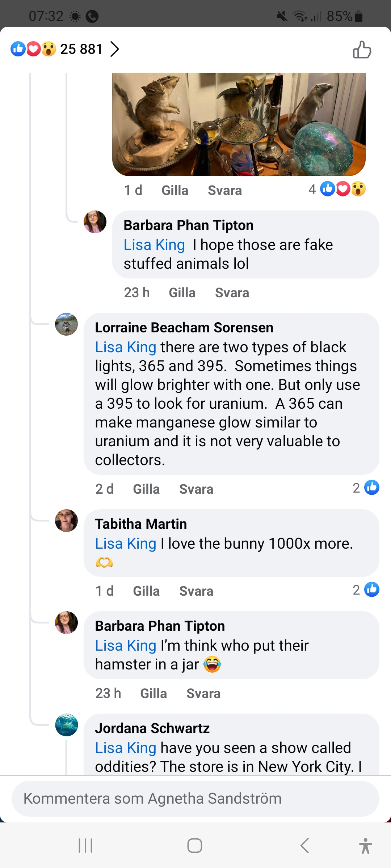Tap Svara under the stuffed animals comment
391x868 pixels.
coord(232,293)
